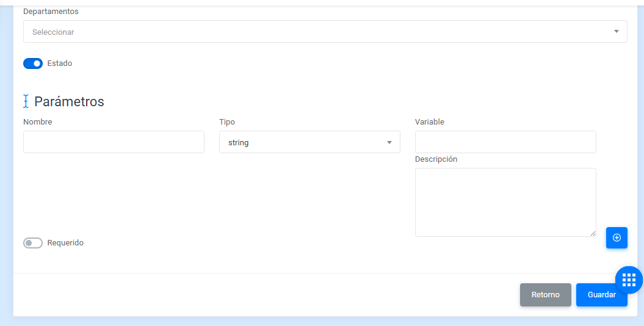Click the Estado label text
Viewport: 644px width, 326px height.
tap(60, 63)
